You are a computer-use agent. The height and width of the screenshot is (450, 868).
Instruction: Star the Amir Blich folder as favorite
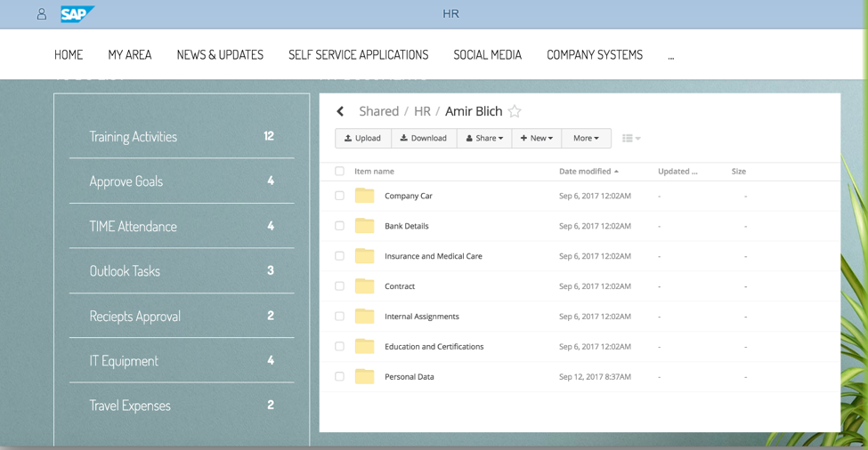click(515, 111)
